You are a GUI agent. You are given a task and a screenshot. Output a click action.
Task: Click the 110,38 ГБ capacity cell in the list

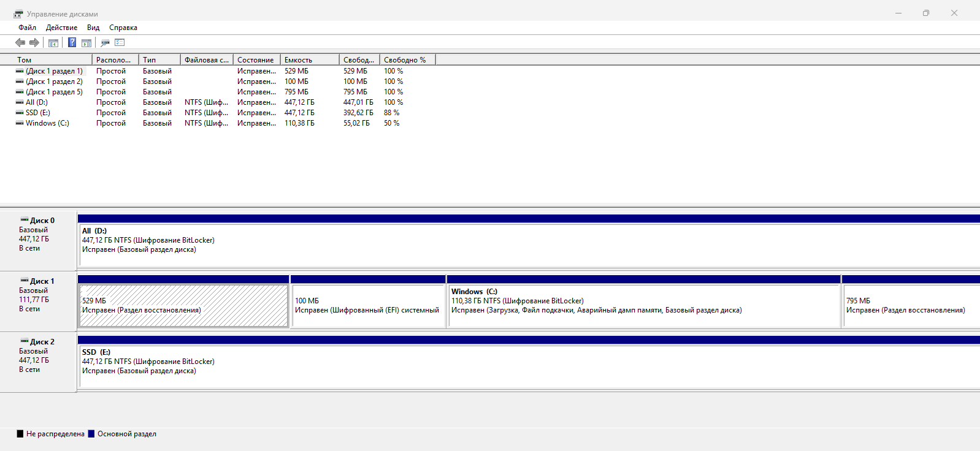tap(299, 123)
